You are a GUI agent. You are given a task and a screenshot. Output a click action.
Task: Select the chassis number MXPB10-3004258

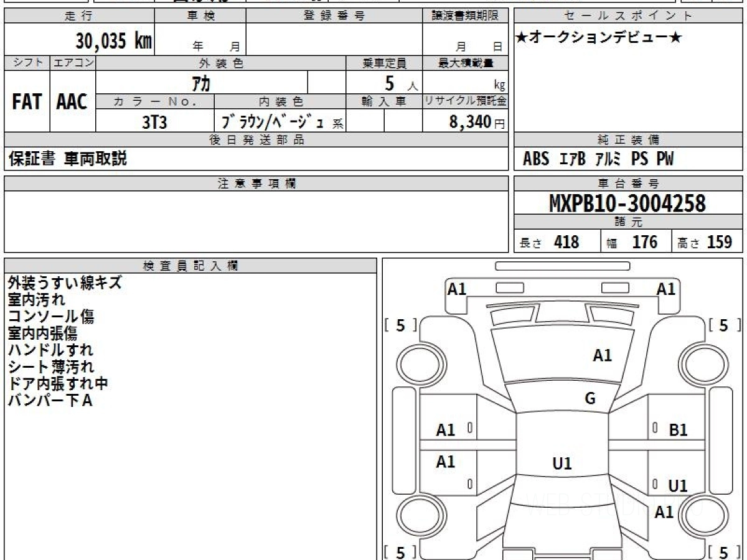tap(627, 203)
